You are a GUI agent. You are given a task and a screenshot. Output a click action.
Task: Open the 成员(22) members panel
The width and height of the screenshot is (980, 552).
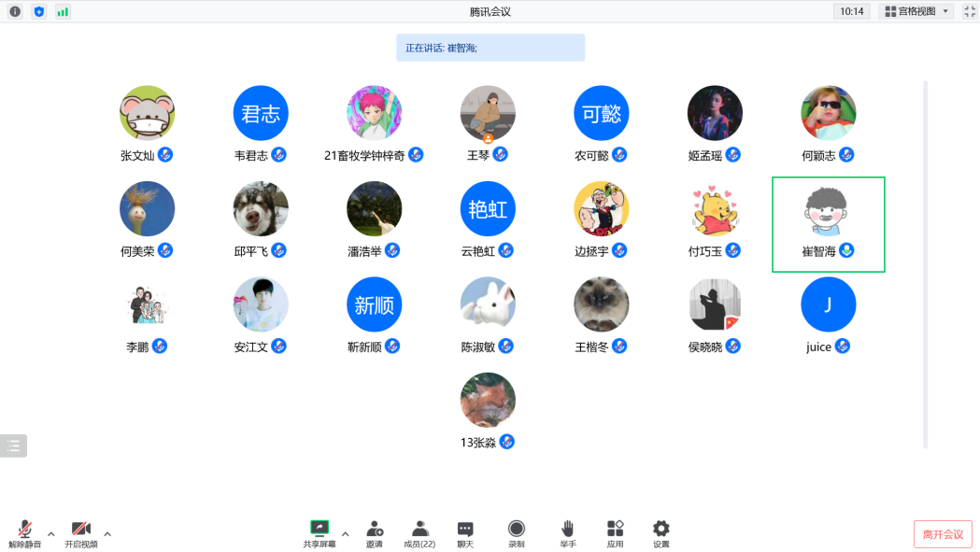click(x=419, y=534)
